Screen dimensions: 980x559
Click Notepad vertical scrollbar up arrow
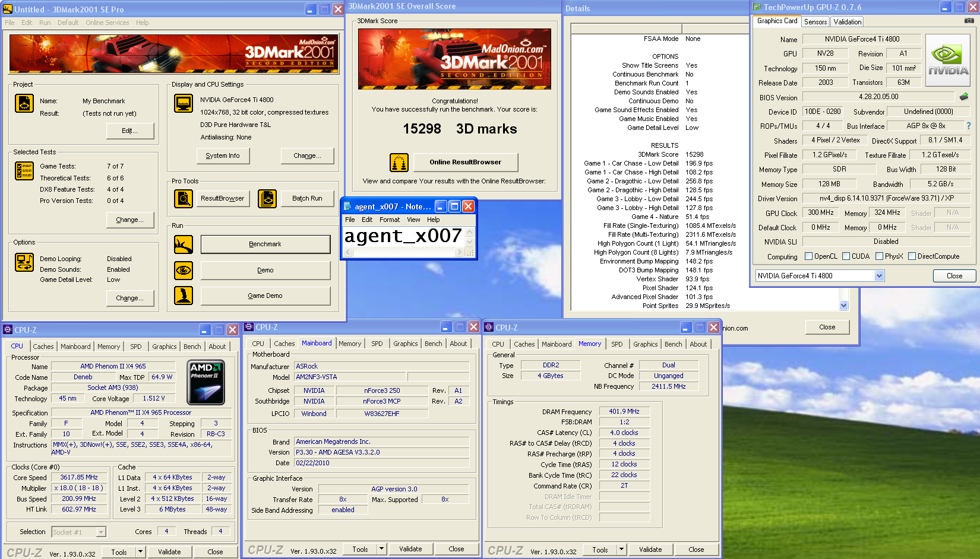[470, 232]
